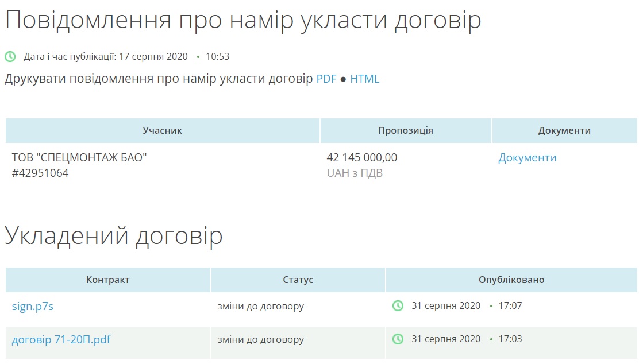Screen dimensions: 639x364
Task: Click clock icon in sign.p7s row
Action: pos(398,306)
